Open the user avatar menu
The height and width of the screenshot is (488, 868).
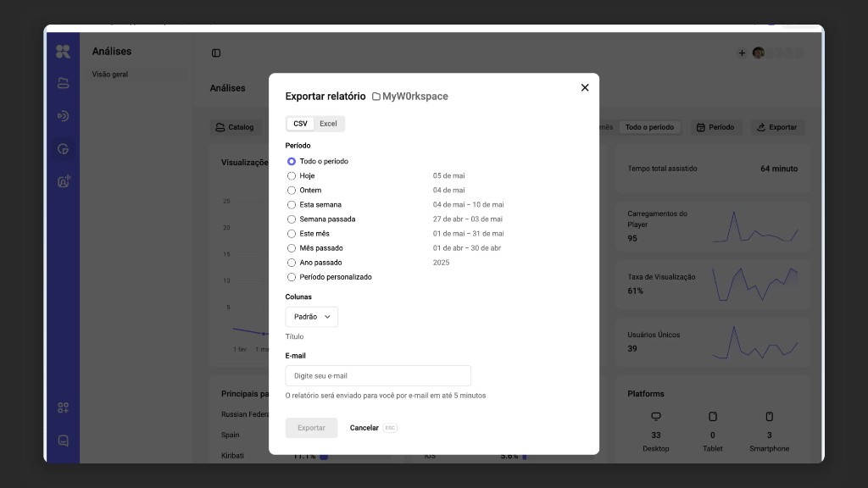point(759,53)
